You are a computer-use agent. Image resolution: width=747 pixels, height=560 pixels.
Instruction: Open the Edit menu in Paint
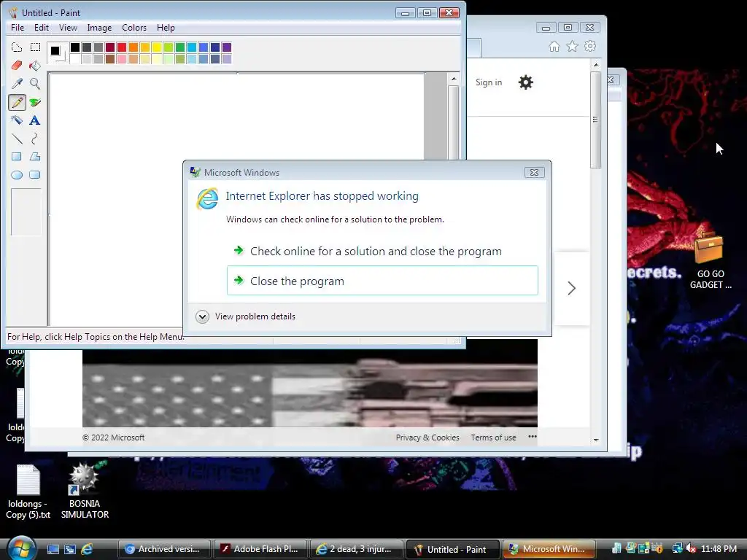click(42, 28)
